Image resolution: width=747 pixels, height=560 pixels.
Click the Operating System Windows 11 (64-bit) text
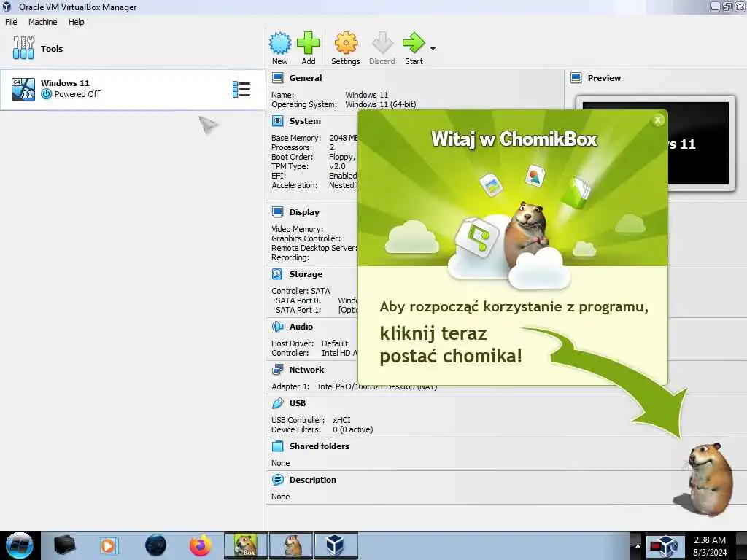[380, 104]
